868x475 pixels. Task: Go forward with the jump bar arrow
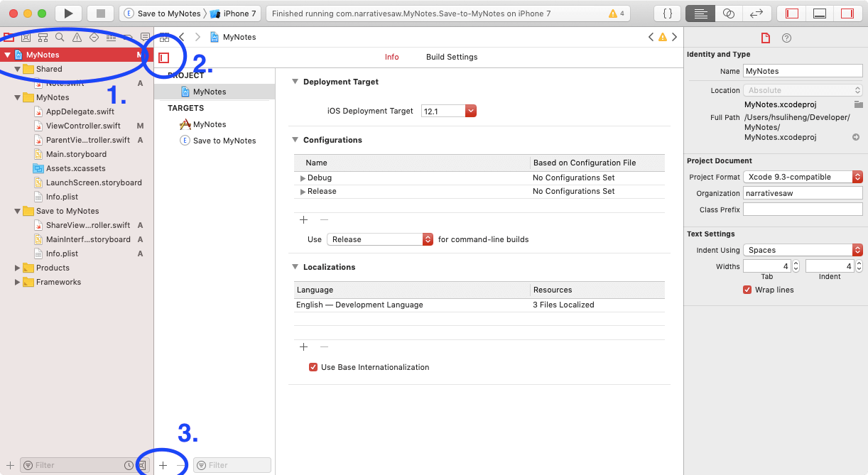[x=197, y=37]
